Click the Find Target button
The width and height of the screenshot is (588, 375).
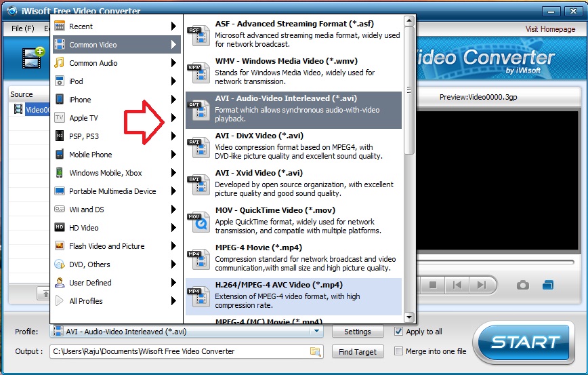[358, 352]
